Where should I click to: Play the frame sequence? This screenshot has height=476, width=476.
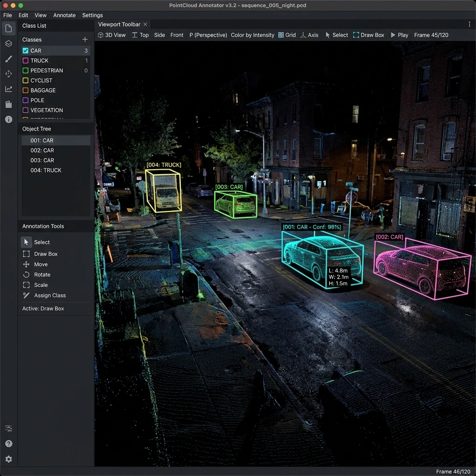399,35
